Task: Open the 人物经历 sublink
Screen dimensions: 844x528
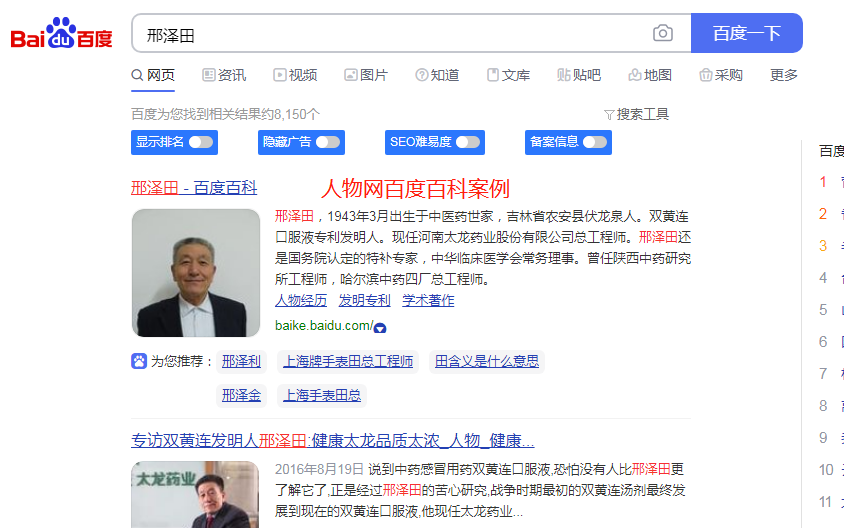Action: coord(301,300)
